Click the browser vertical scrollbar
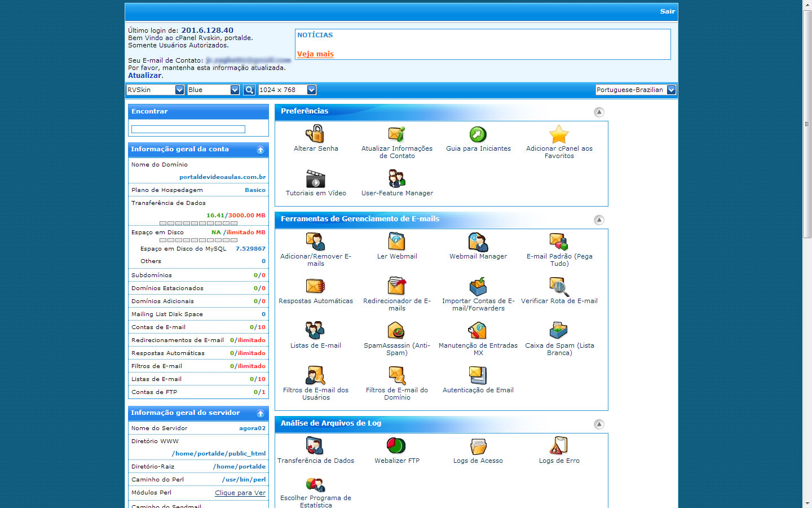This screenshot has height=508, width=812. (x=807, y=124)
